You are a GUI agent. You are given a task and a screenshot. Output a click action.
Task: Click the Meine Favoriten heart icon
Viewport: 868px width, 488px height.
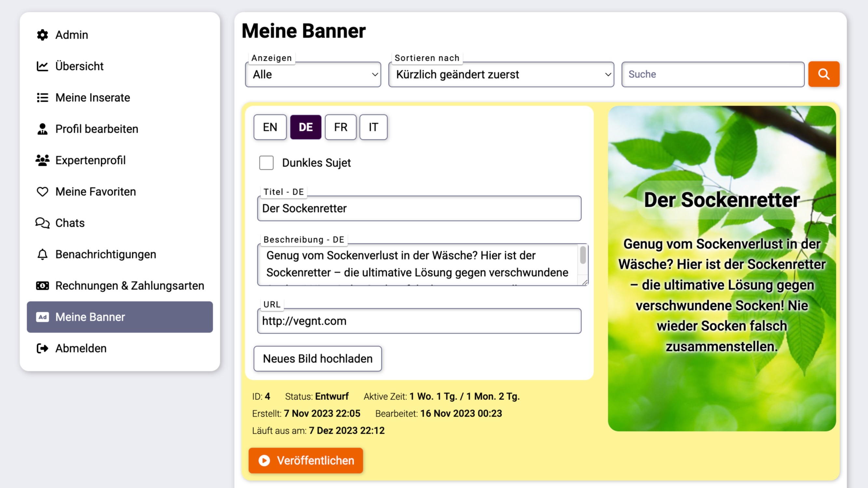[42, 192]
